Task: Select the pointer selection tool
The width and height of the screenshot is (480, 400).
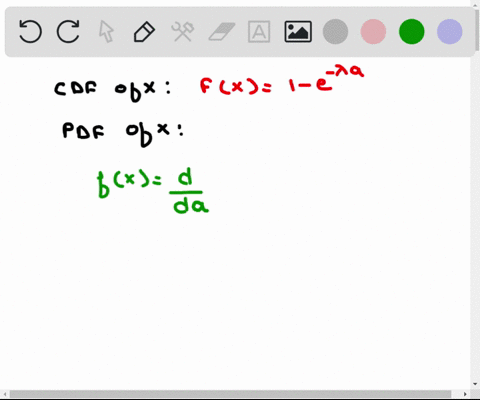Action: click(x=106, y=32)
